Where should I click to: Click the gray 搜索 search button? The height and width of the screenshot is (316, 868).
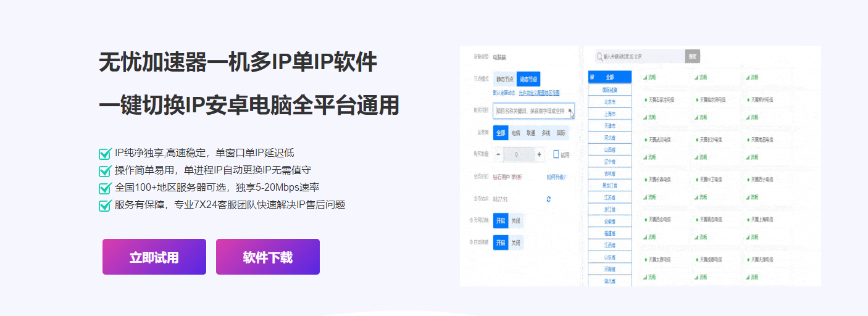pos(693,57)
